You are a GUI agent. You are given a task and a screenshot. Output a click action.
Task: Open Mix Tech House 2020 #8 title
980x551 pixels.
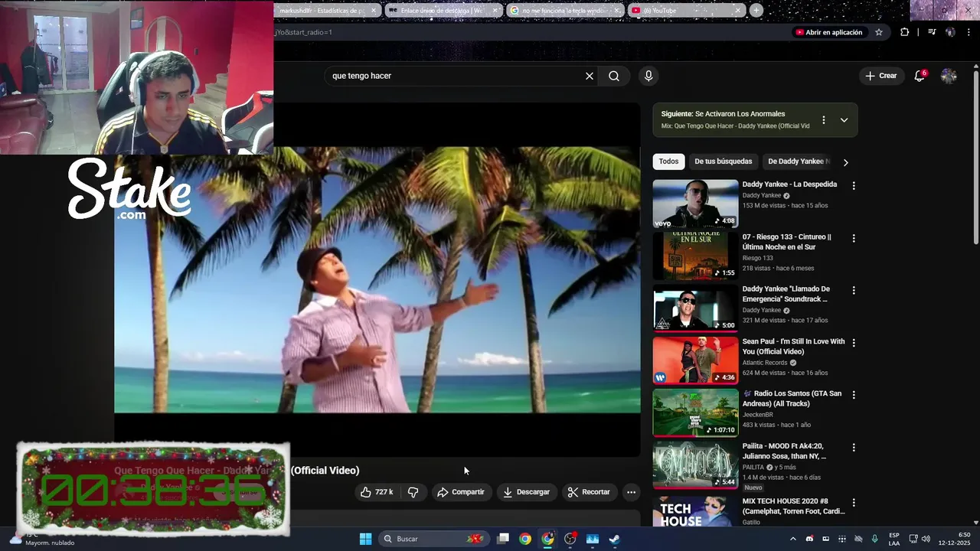coord(793,506)
